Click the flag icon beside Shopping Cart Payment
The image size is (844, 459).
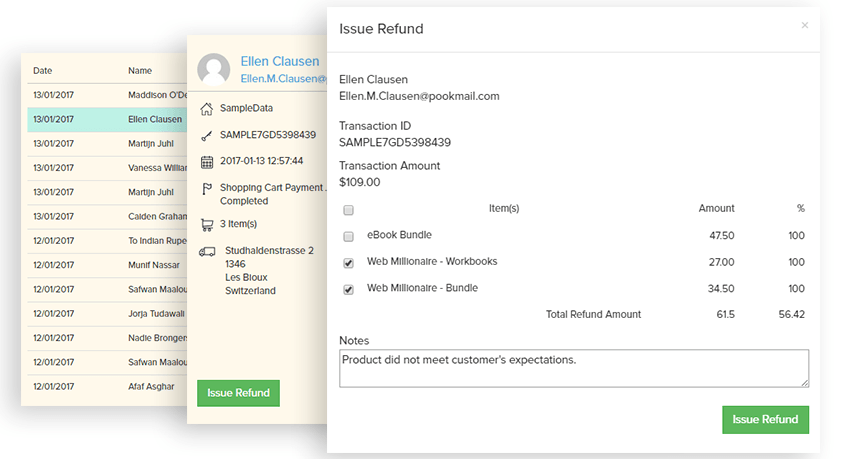tap(207, 189)
